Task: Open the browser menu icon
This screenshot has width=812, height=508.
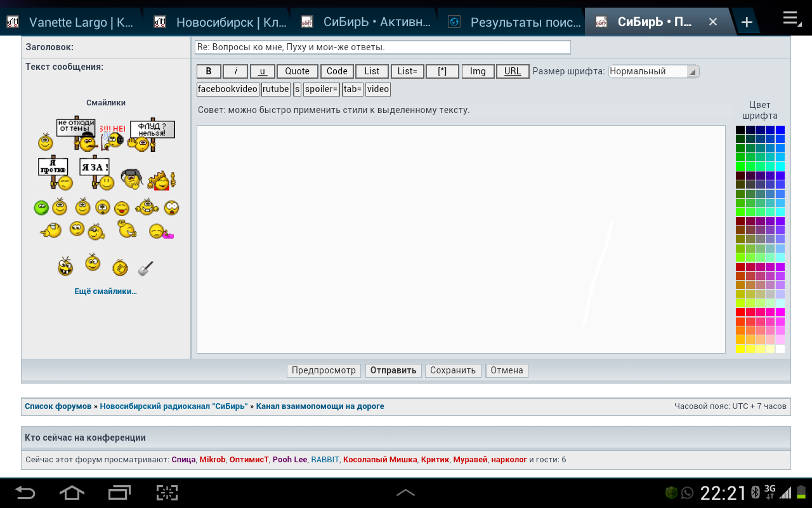Action: 790,19
